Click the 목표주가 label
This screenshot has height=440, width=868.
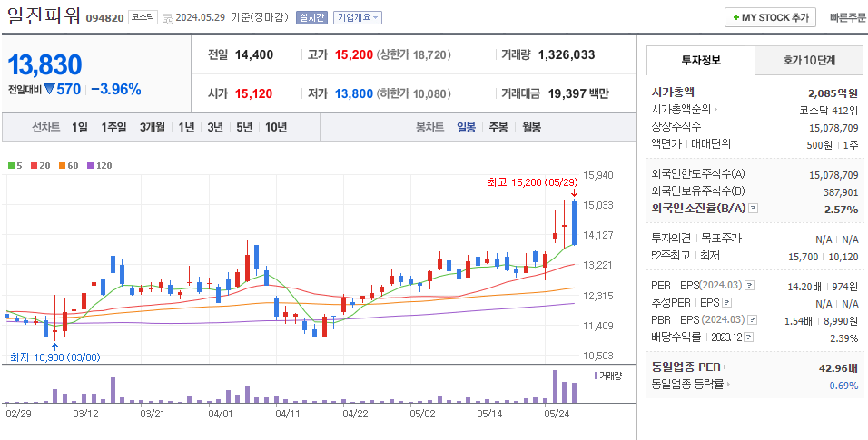(x=721, y=239)
